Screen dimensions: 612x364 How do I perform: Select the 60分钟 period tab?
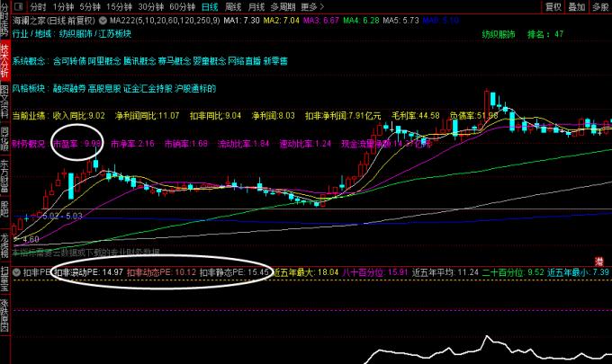tap(183, 6)
